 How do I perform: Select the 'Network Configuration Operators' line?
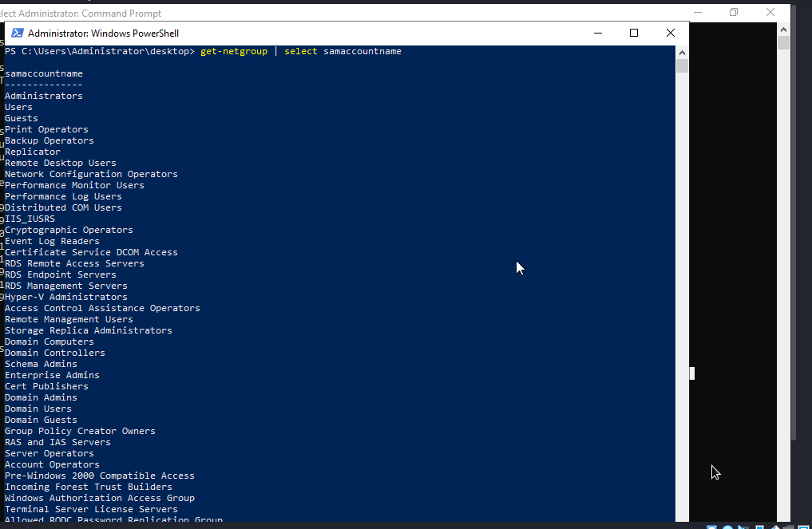click(91, 174)
